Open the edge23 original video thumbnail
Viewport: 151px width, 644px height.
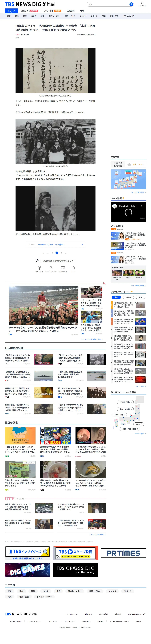click(x=128, y=272)
